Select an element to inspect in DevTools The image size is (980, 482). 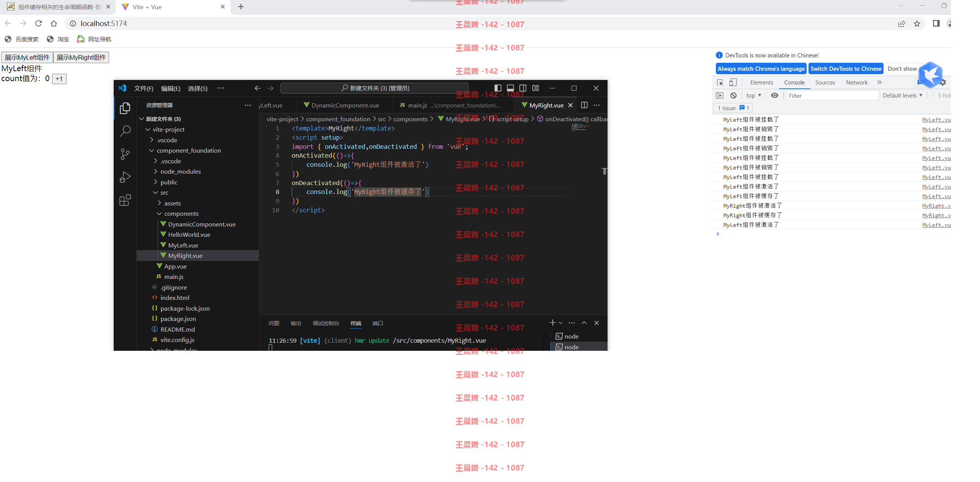coord(720,83)
